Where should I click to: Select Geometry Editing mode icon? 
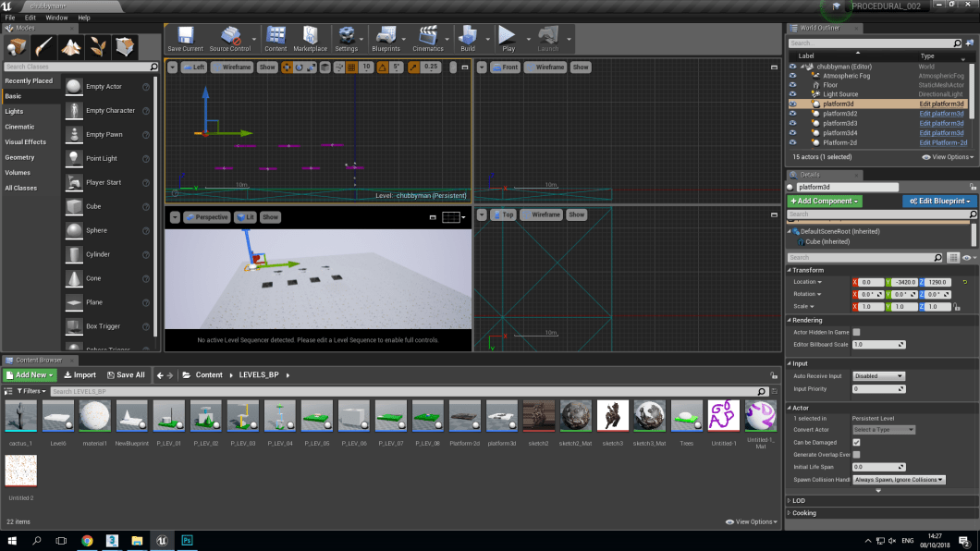click(125, 47)
